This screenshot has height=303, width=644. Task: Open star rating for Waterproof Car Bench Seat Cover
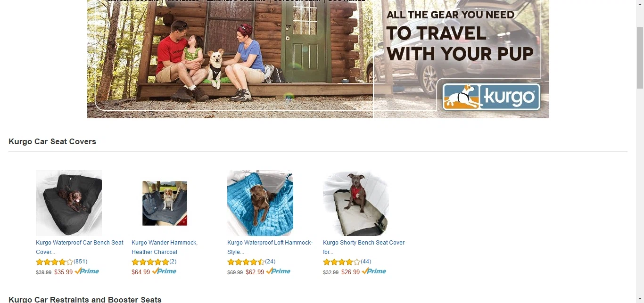click(55, 262)
